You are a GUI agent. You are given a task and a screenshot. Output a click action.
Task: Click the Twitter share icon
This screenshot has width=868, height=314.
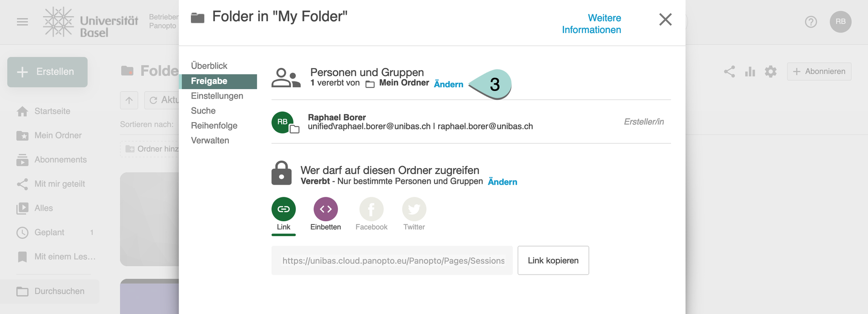coord(414,209)
